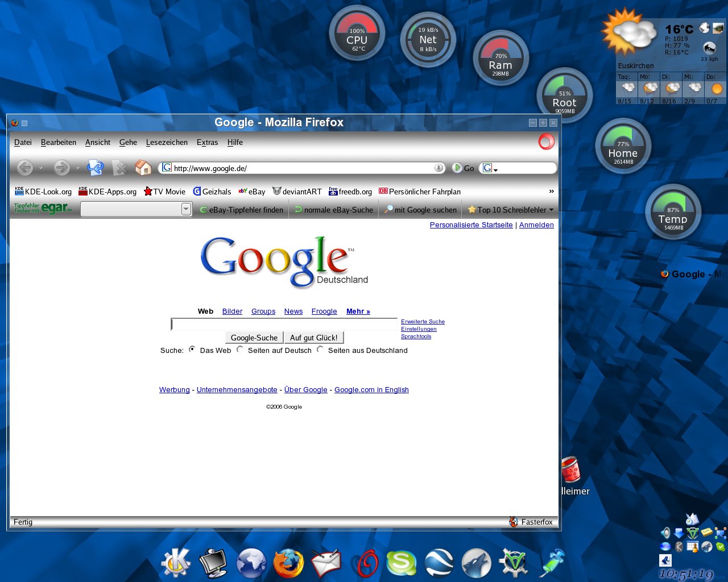Open the Back button history dropdown arrow

(x=40, y=168)
